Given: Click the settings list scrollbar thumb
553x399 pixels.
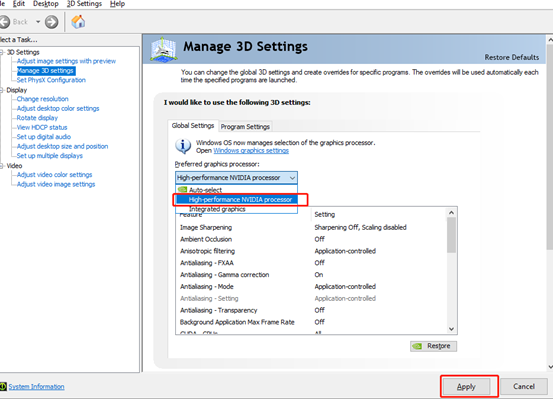Looking at the screenshot, I should coord(451,235).
